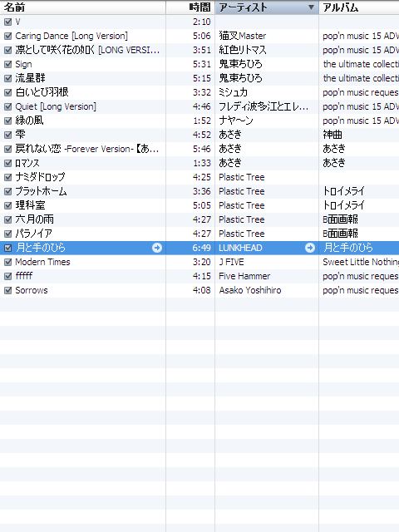This screenshot has width=399, height=532.
Task: Click artist name ナヤ〜ン
Action: click(236, 121)
